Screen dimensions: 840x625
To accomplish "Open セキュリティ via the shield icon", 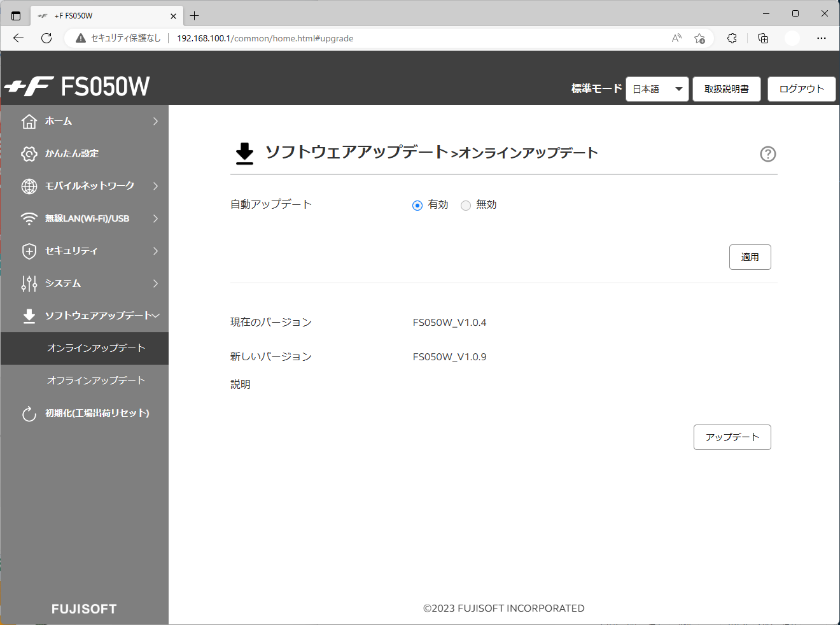I will 29,251.
